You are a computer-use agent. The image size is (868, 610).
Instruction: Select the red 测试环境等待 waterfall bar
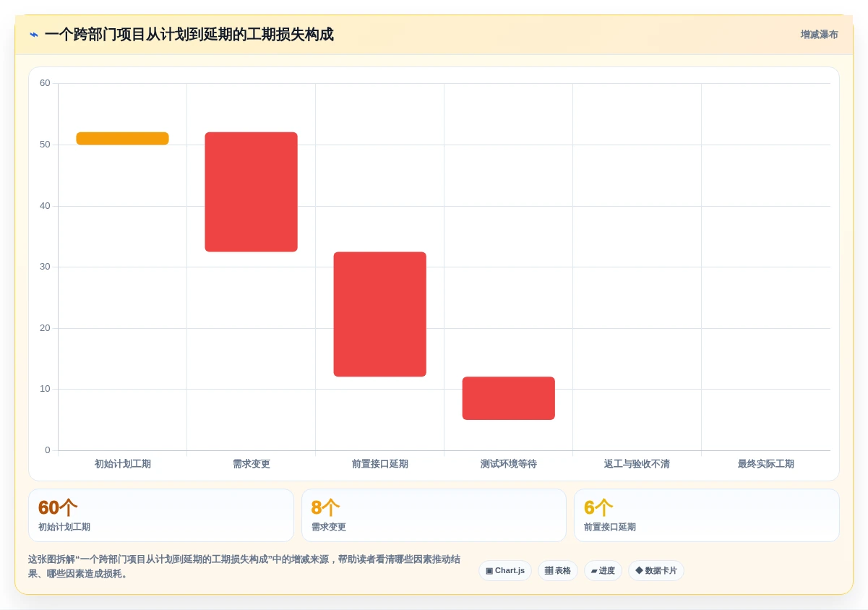pyautogui.click(x=508, y=398)
